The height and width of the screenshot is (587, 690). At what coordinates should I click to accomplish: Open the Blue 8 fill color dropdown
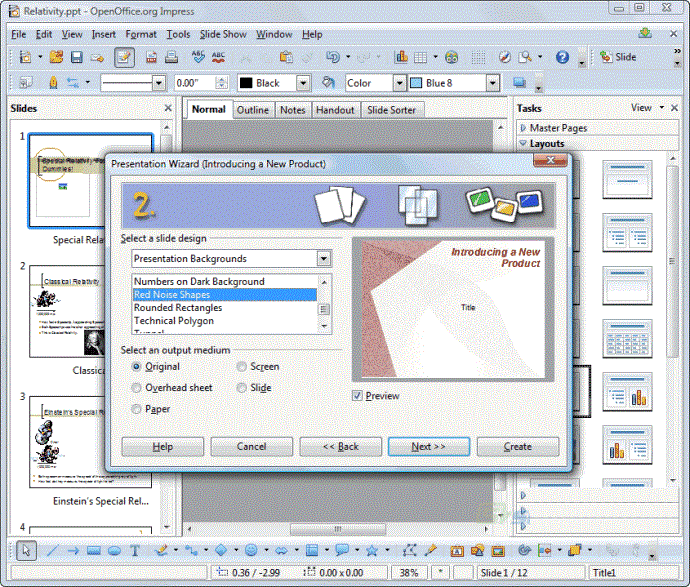click(492, 83)
